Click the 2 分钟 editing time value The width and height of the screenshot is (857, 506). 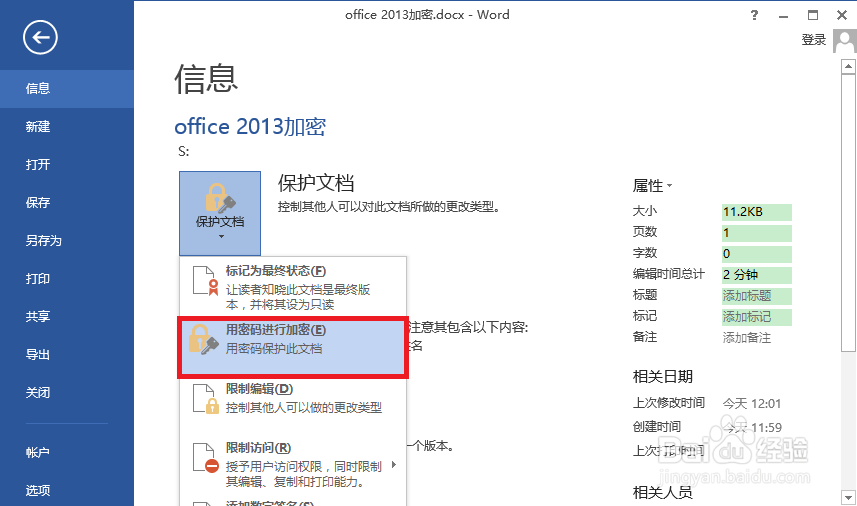(756, 274)
